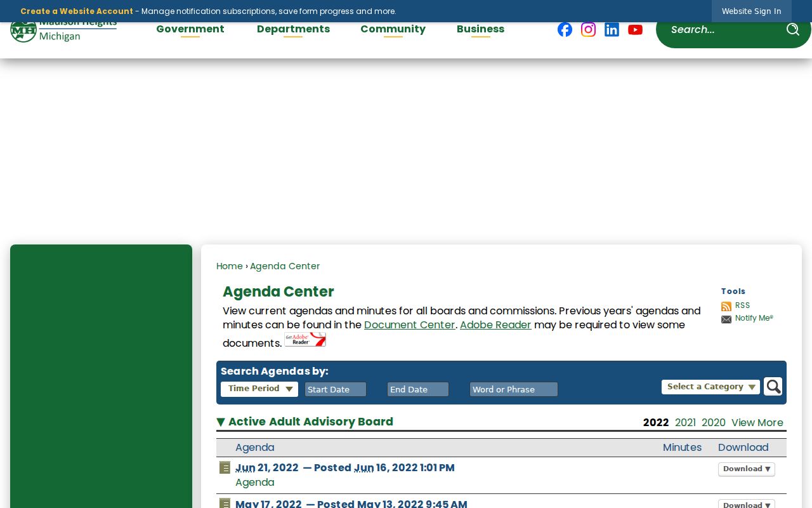Viewport: 812px width, 508px height.
Task: Open Download menu for Jun 21, 2022 agenda
Action: tap(747, 469)
